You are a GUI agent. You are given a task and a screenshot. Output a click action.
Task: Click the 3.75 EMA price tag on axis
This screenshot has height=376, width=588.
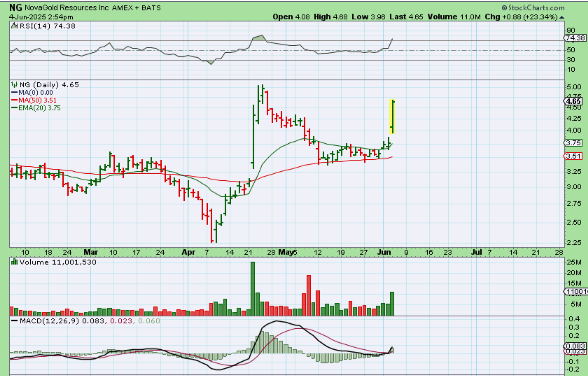click(573, 143)
